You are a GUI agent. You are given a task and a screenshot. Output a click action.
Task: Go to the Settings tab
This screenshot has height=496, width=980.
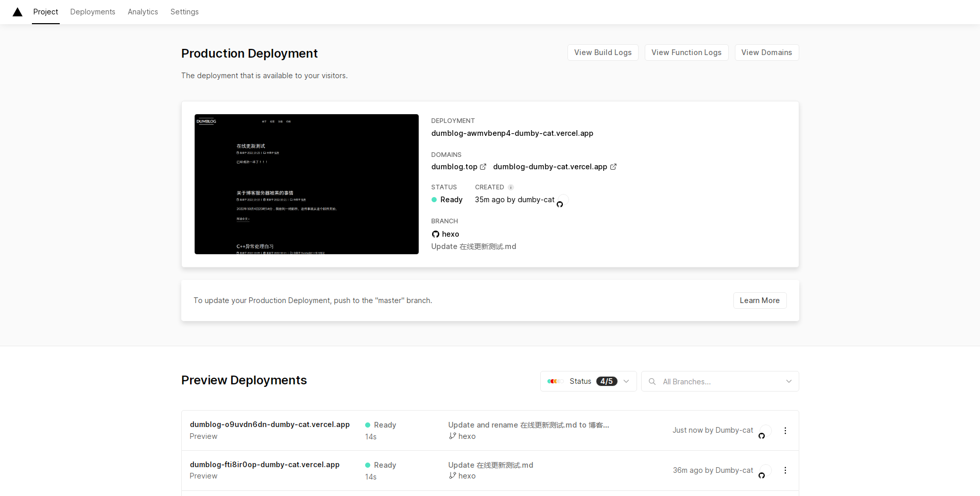point(184,11)
